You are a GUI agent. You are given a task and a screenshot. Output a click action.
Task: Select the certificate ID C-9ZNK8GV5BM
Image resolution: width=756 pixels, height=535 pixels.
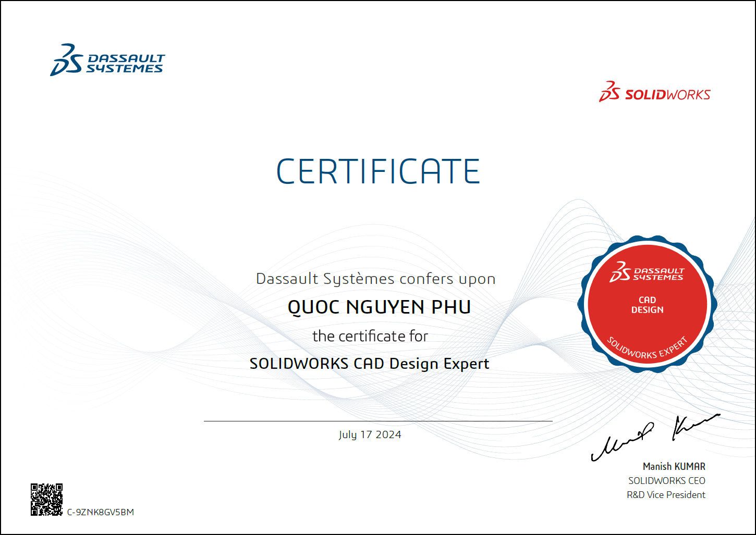point(101,512)
